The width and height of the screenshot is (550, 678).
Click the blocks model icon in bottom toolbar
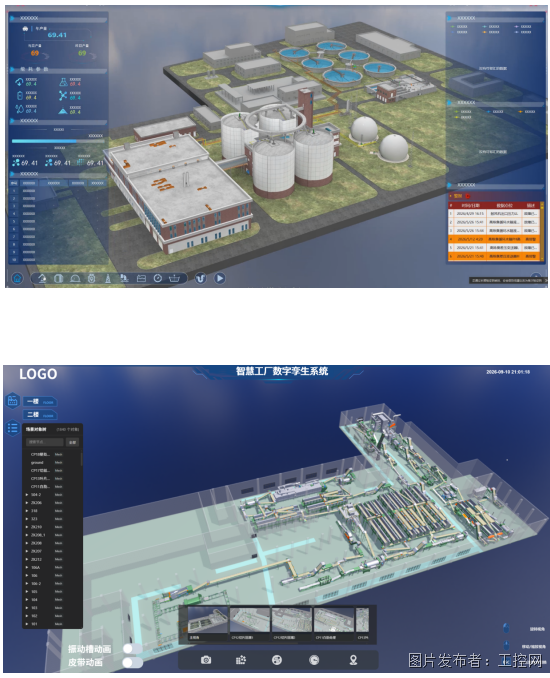[x=241, y=660]
